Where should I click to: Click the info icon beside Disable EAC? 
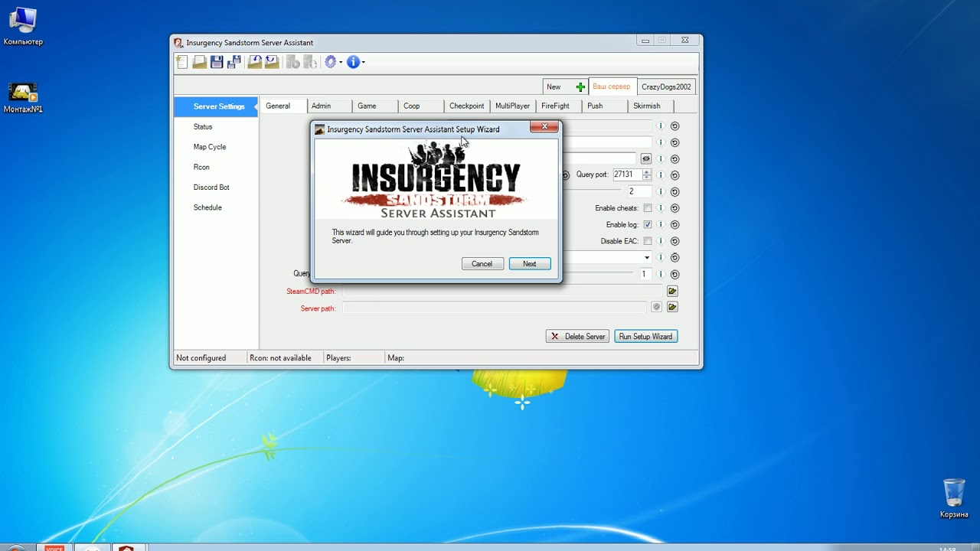pos(660,241)
